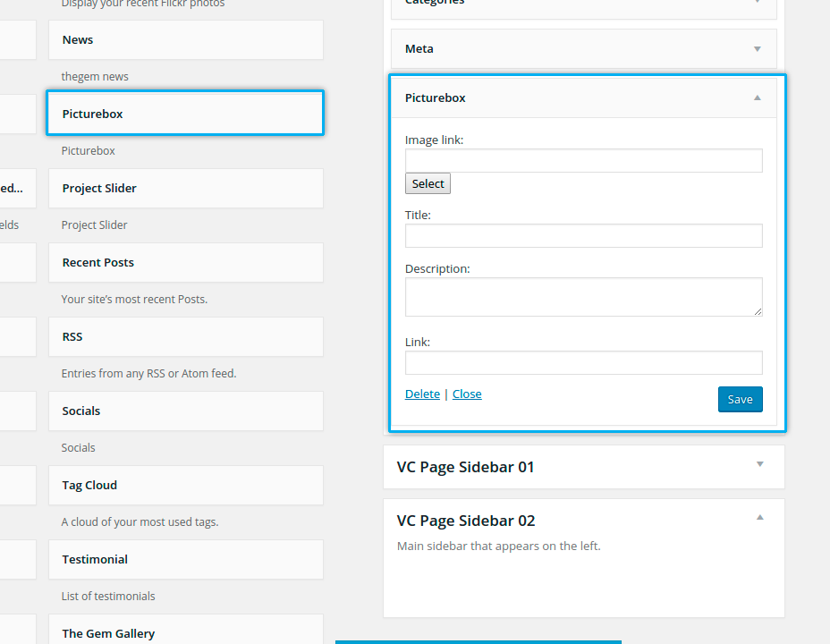Select the Recent Posts widget

[185, 263]
